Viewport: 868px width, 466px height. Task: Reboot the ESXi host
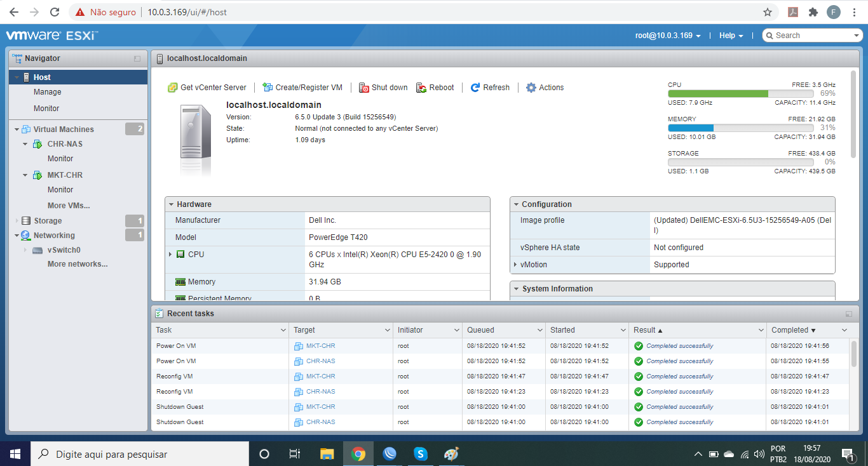coord(435,88)
